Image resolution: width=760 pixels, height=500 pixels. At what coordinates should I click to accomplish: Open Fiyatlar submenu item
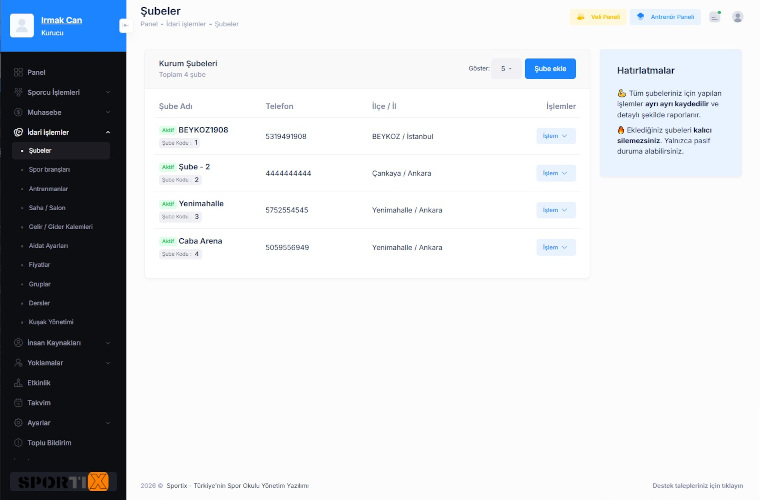[39, 265]
